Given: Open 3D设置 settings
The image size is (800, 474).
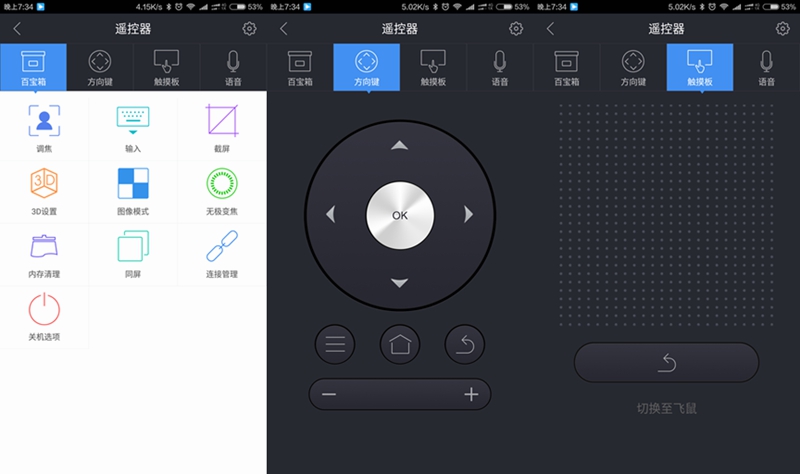Looking at the screenshot, I should coord(44,192).
